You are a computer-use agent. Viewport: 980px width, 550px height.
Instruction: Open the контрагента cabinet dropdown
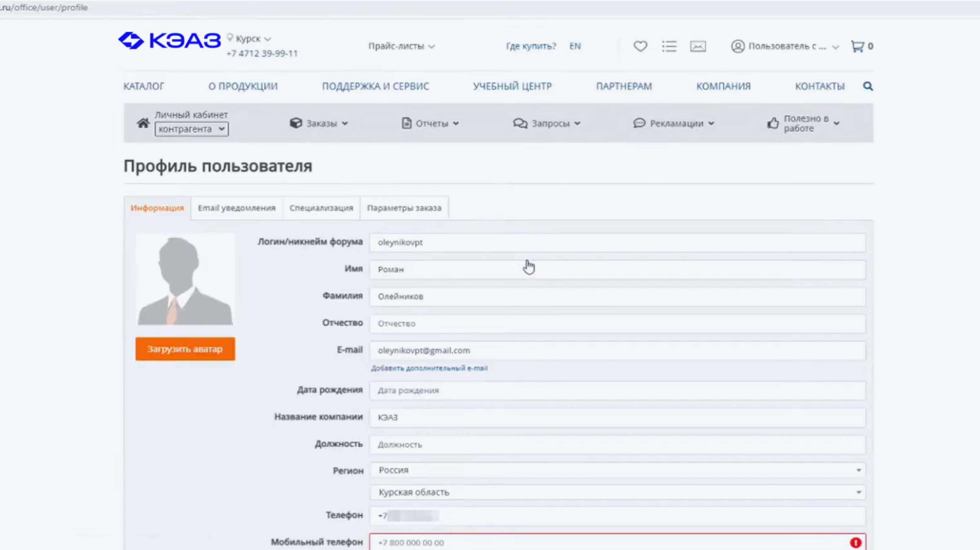click(191, 129)
